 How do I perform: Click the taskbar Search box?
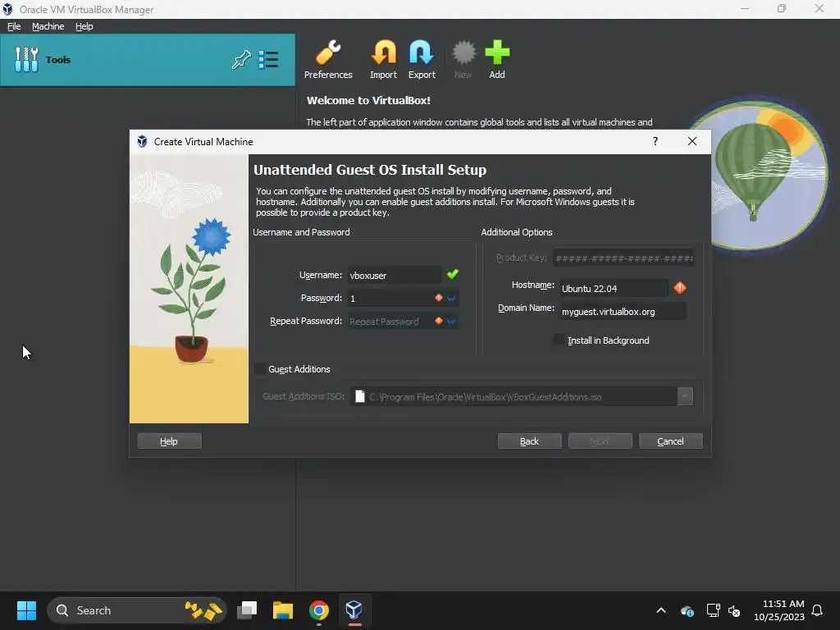137,610
